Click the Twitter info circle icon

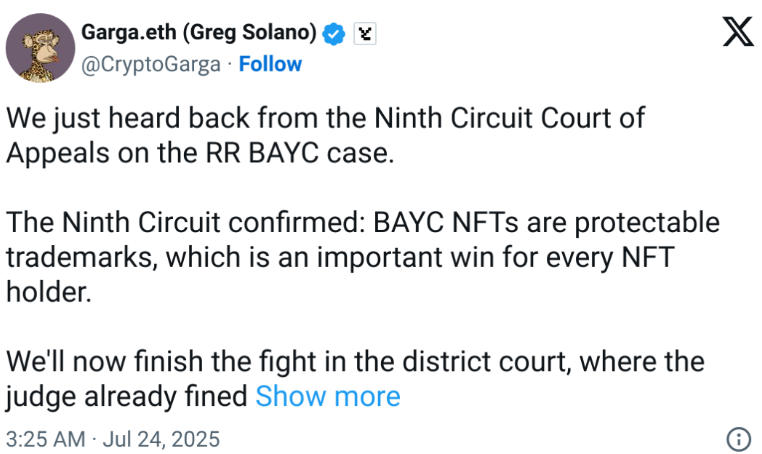tap(738, 439)
